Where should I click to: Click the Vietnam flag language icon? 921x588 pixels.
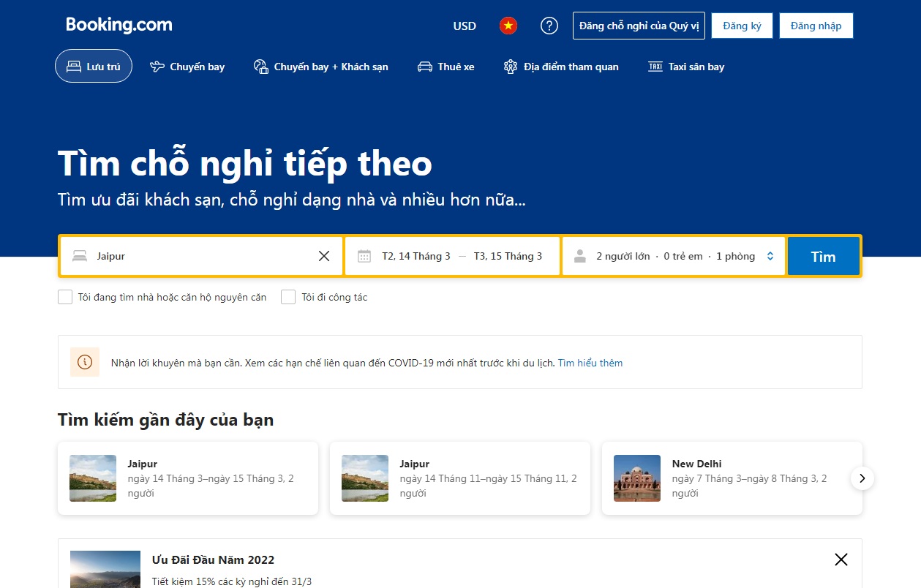pyautogui.click(x=508, y=26)
